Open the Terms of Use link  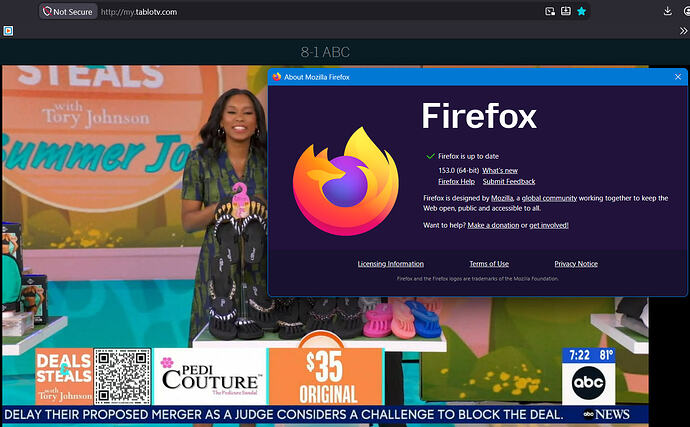click(x=489, y=264)
